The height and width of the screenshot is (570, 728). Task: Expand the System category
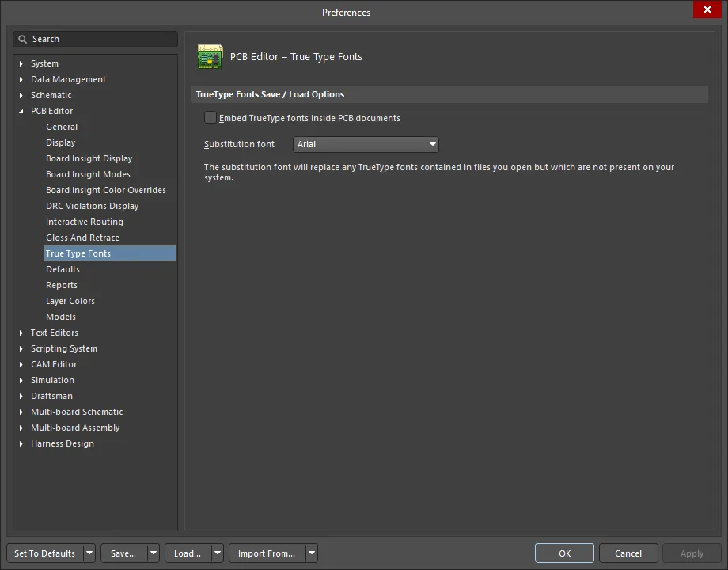(20, 63)
